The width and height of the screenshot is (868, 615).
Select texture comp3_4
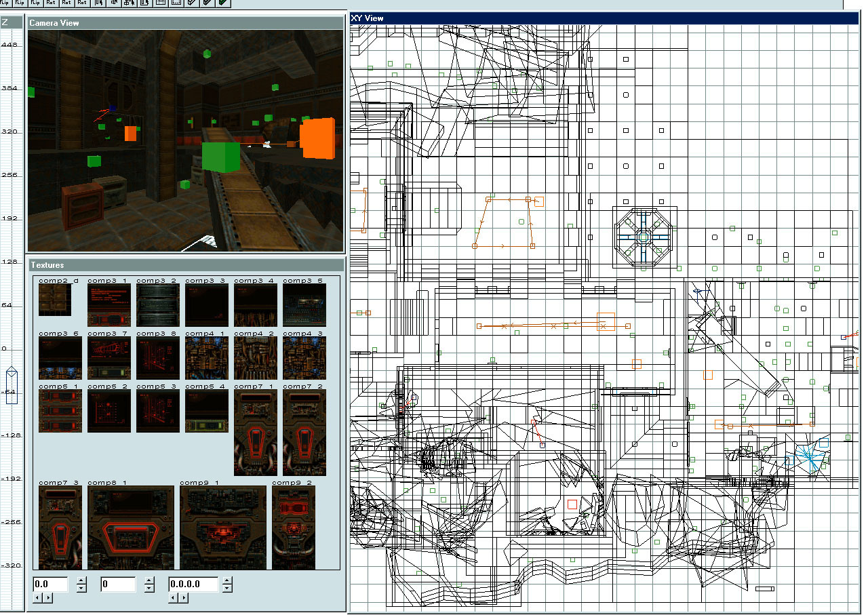point(256,305)
